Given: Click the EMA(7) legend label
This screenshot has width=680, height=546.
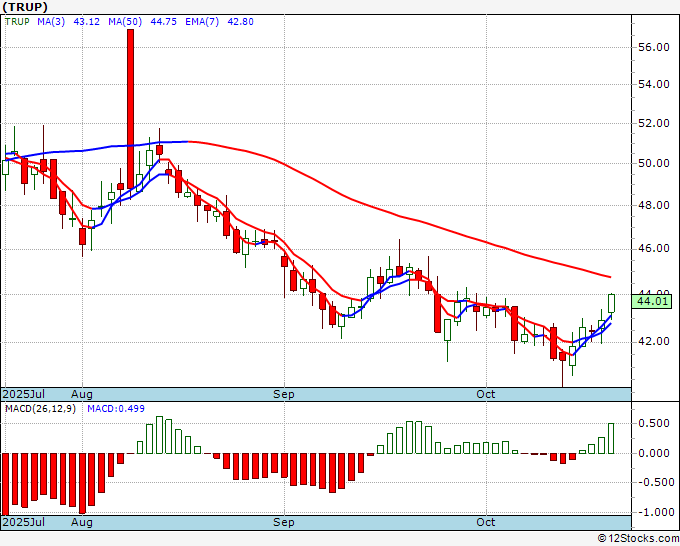Looking at the screenshot, I should (x=202, y=22).
